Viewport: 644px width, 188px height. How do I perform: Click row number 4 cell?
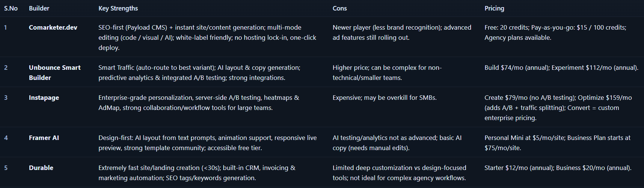[6, 138]
